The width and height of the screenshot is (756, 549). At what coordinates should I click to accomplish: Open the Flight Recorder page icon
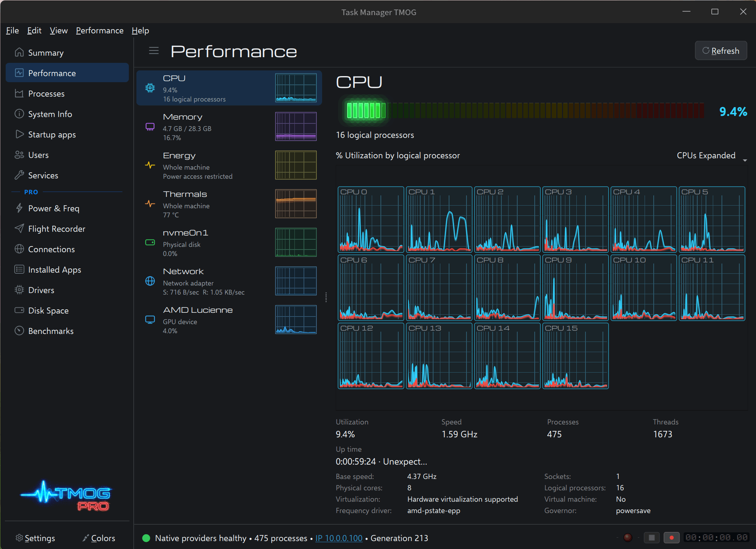[x=19, y=229]
